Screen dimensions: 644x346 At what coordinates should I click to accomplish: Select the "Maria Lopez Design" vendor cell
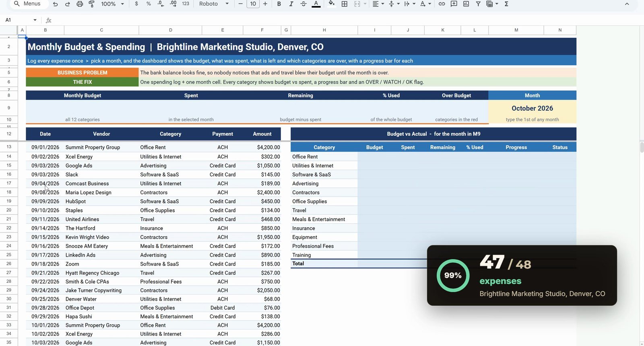click(x=101, y=192)
